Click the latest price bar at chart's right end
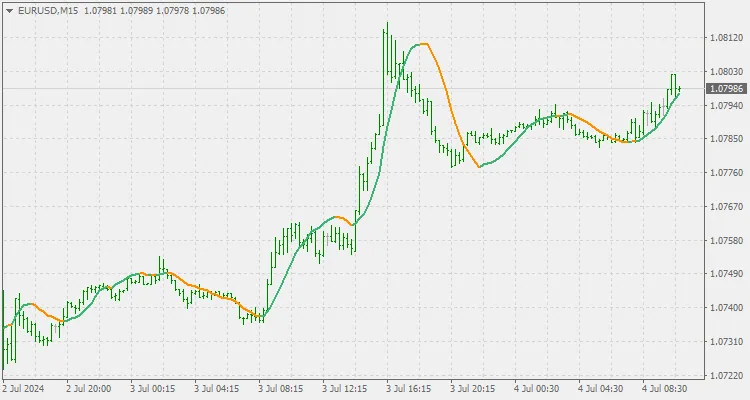 [x=679, y=90]
